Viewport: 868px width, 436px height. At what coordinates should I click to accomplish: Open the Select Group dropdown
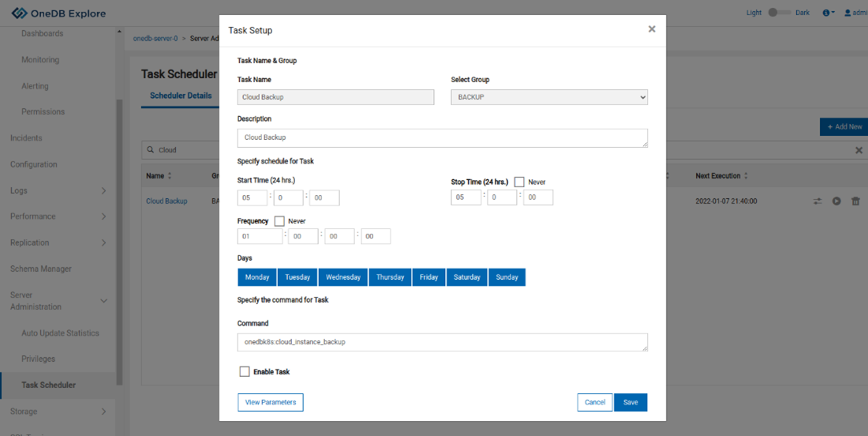pyautogui.click(x=549, y=97)
